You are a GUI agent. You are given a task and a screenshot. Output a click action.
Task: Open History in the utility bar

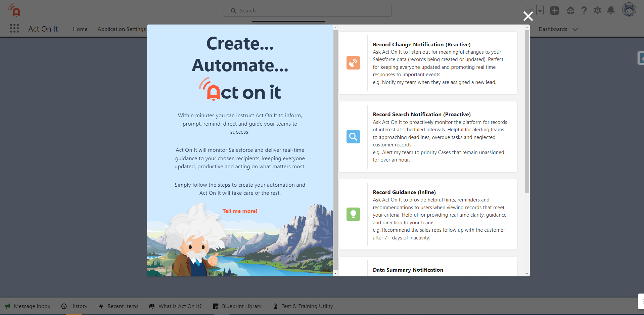pos(74,306)
